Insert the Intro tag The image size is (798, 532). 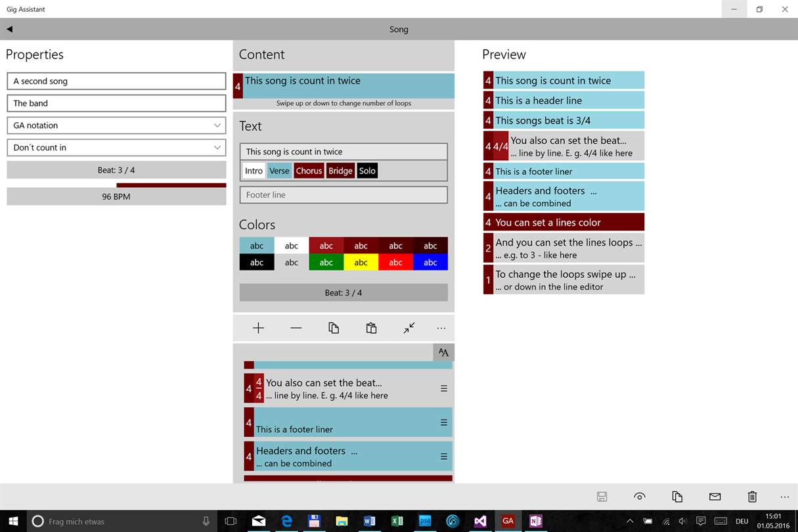[x=254, y=171]
